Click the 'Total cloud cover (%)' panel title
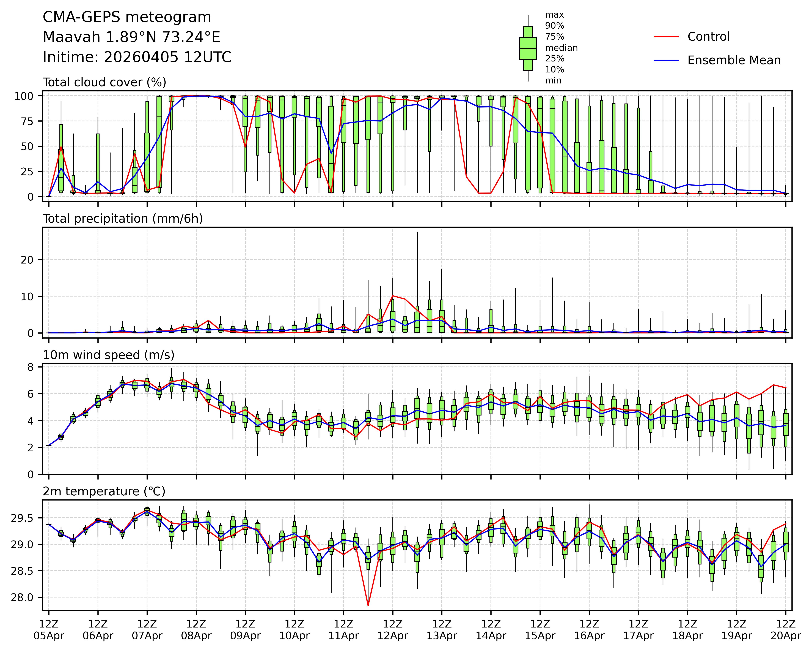 tap(104, 82)
